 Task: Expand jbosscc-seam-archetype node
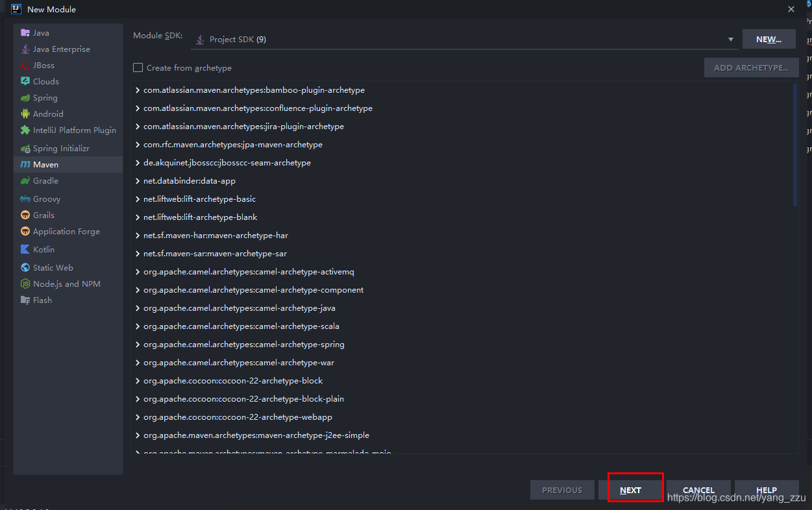pos(138,163)
